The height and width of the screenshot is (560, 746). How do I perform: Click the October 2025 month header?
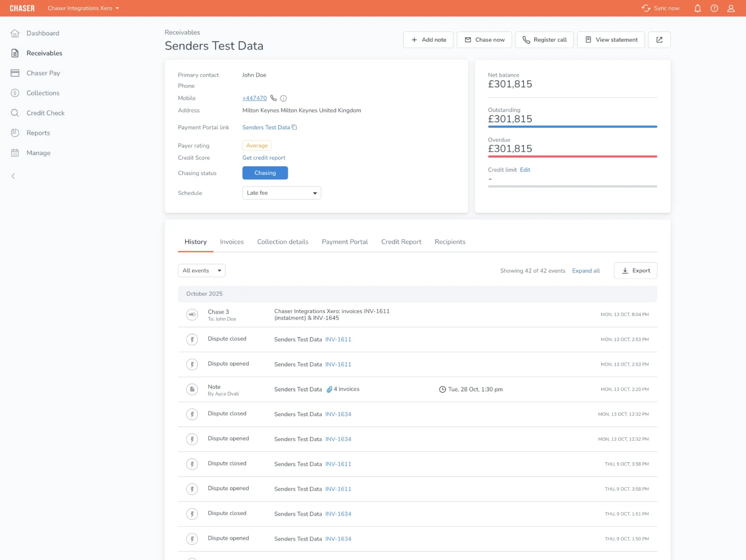point(417,294)
